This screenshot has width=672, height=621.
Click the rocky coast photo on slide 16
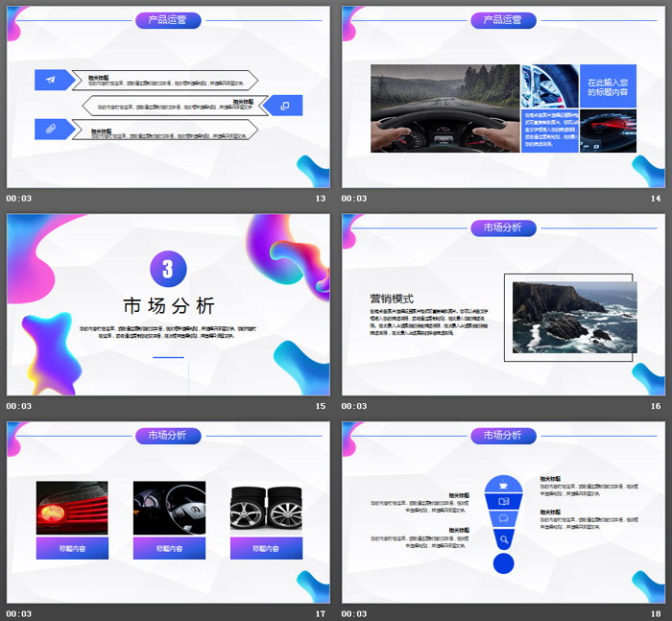point(575,317)
